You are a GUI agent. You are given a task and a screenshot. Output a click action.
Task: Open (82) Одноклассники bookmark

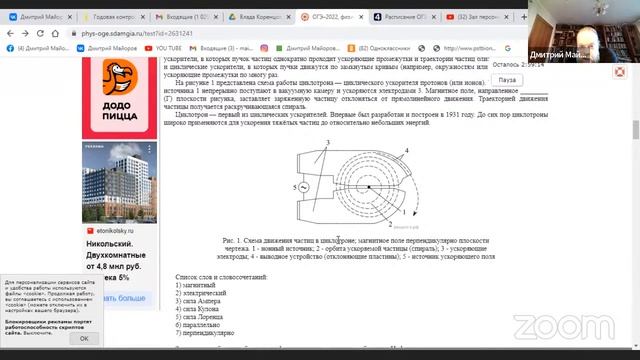(379, 48)
